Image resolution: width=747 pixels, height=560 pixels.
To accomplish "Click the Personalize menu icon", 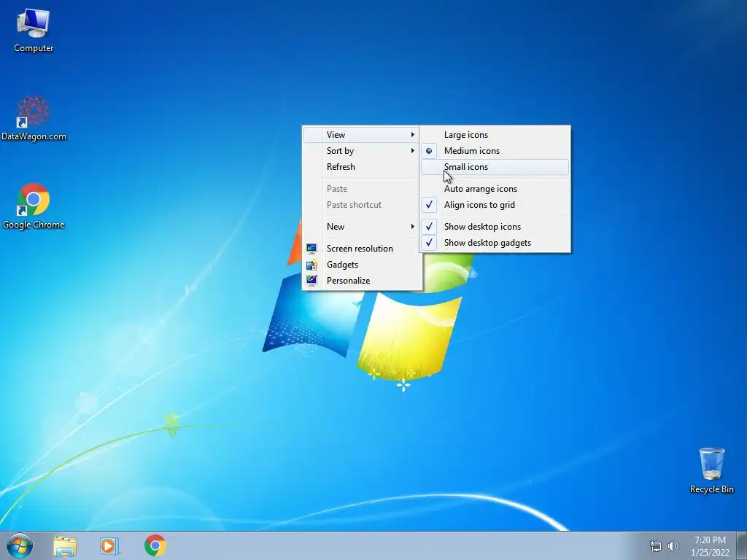I will click(x=311, y=281).
